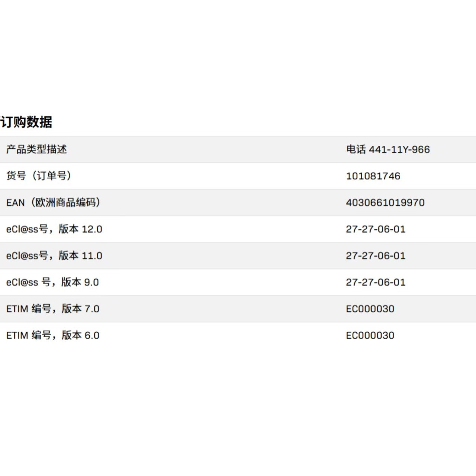Click the order number 101081746

pos(373,176)
